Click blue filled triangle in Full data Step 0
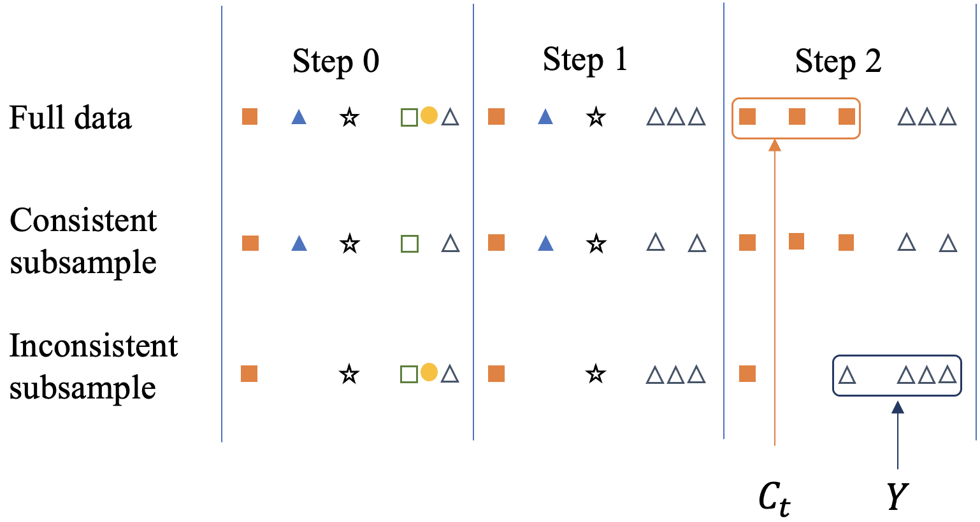 298,117
